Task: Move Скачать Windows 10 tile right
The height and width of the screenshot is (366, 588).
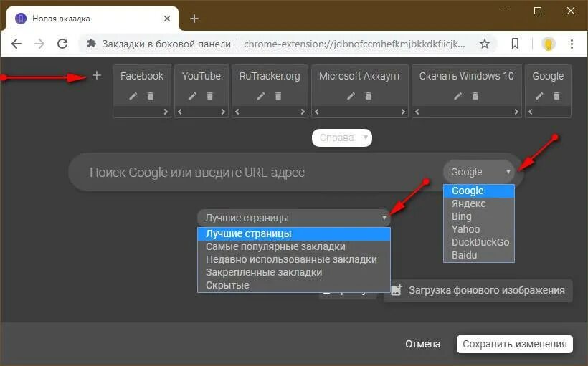Action: point(516,112)
